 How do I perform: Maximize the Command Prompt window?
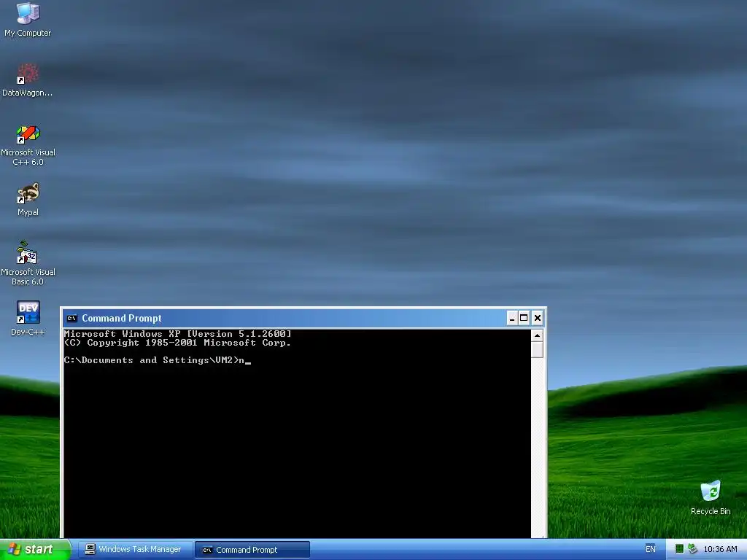click(524, 318)
